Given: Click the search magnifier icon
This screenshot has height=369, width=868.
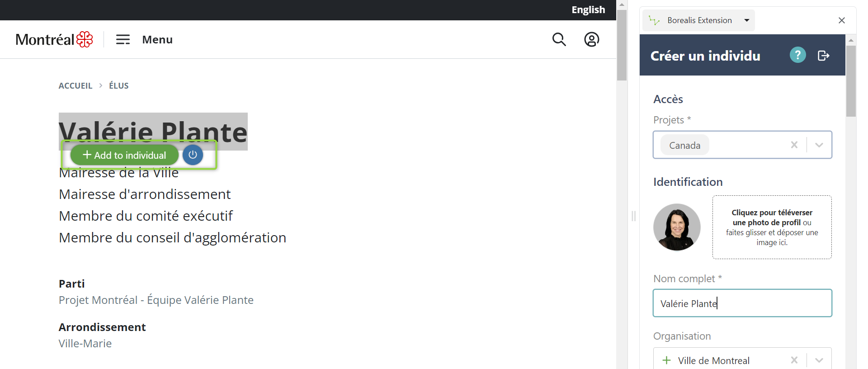Looking at the screenshot, I should click(559, 39).
